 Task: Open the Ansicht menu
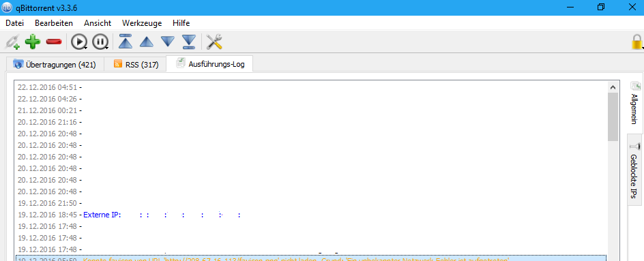[x=98, y=23]
